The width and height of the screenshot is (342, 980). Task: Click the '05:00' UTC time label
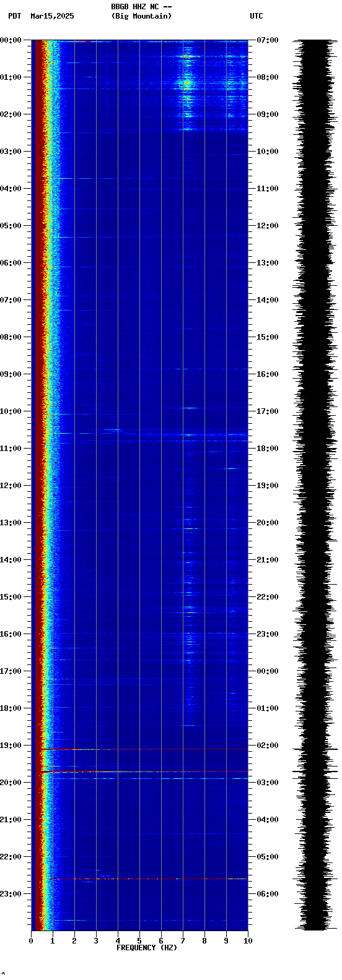pos(268,857)
